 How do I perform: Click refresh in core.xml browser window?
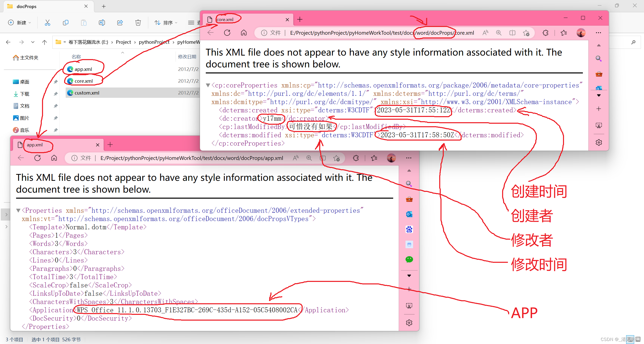(227, 33)
